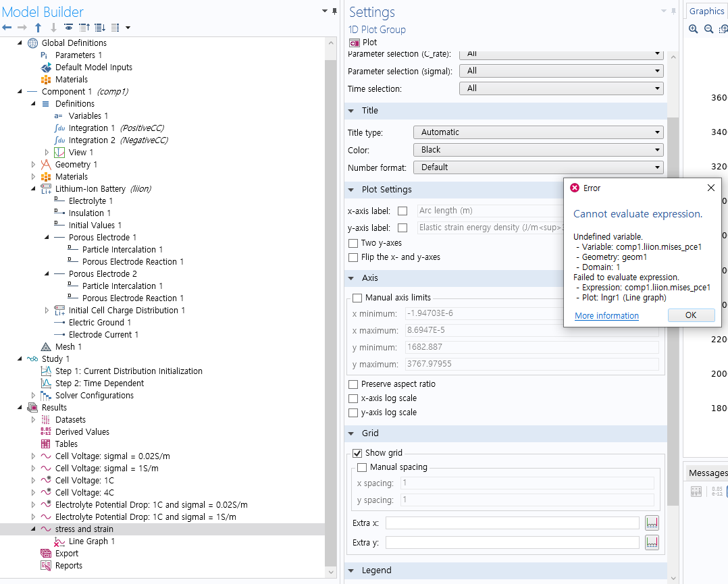Open the Time selection dropdown
Image resolution: width=728 pixels, height=584 pixels.
point(561,88)
